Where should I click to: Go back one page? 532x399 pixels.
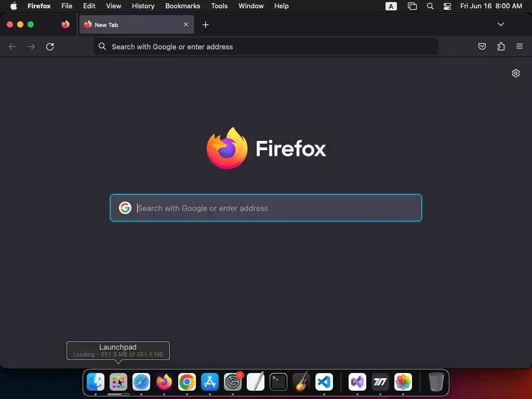(x=12, y=46)
